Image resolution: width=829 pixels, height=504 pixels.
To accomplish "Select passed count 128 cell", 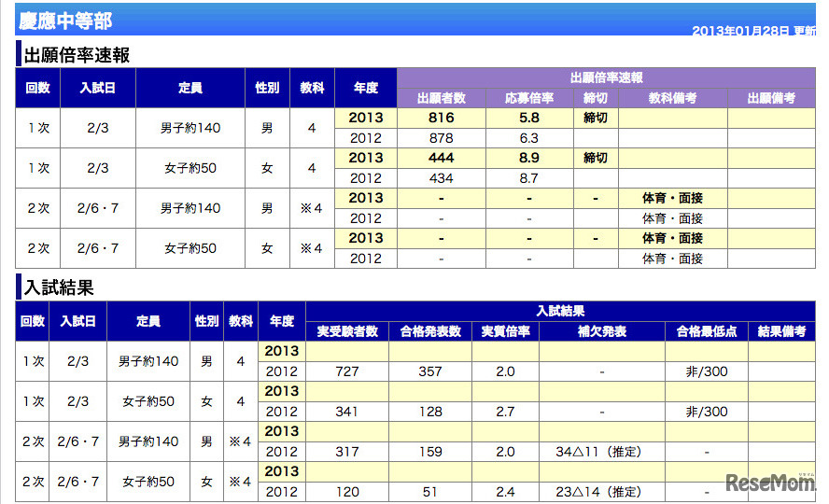I will [430, 412].
